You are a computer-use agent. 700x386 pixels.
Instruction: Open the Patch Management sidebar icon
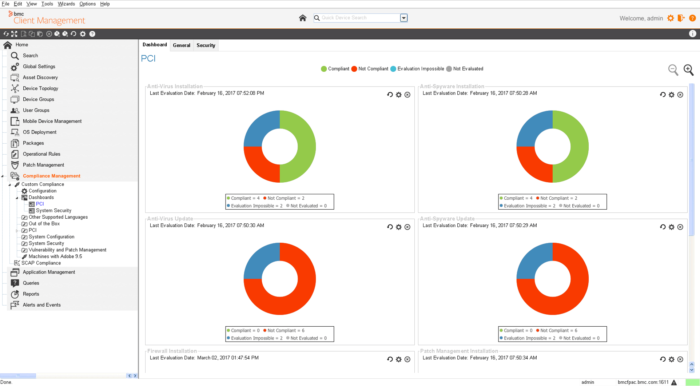(15, 165)
